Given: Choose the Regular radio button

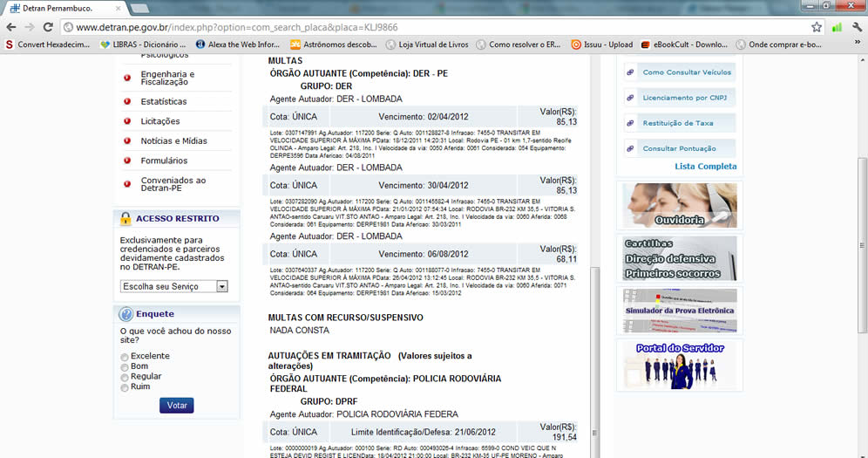Looking at the screenshot, I should click(x=125, y=377).
